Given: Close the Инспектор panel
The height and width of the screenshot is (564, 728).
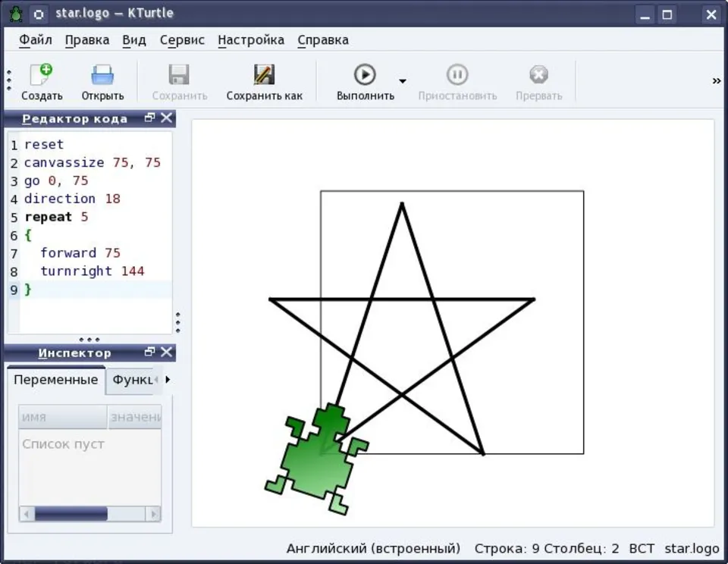Looking at the screenshot, I should point(166,352).
